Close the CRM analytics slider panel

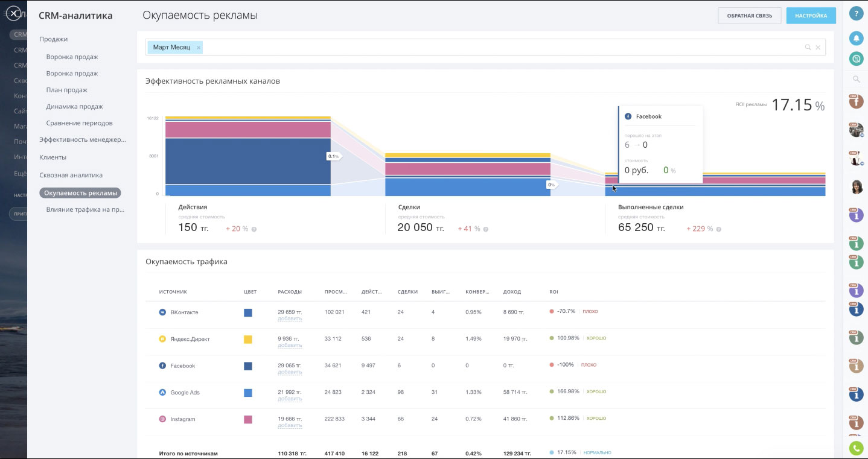coord(13,13)
